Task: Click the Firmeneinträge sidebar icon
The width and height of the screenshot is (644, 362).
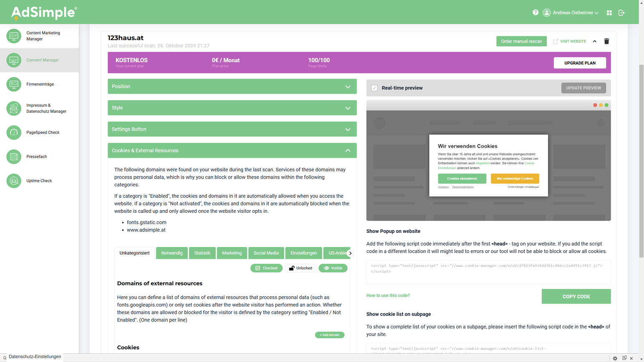Action: click(14, 84)
